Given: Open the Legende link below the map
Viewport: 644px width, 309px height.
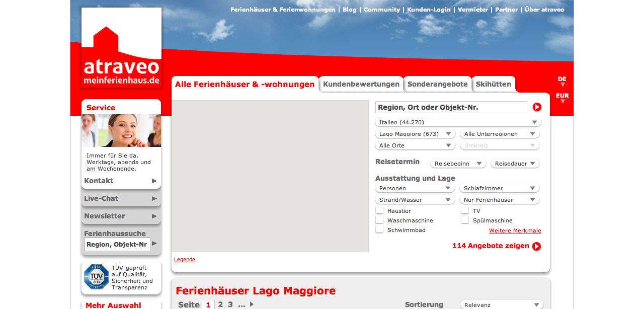Looking at the screenshot, I should 185,260.
